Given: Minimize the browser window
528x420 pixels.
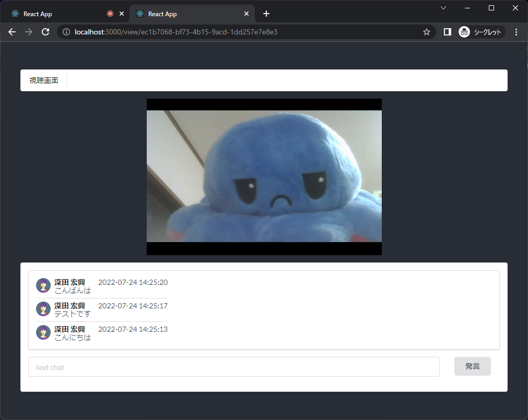Looking at the screenshot, I should pyautogui.click(x=467, y=8).
